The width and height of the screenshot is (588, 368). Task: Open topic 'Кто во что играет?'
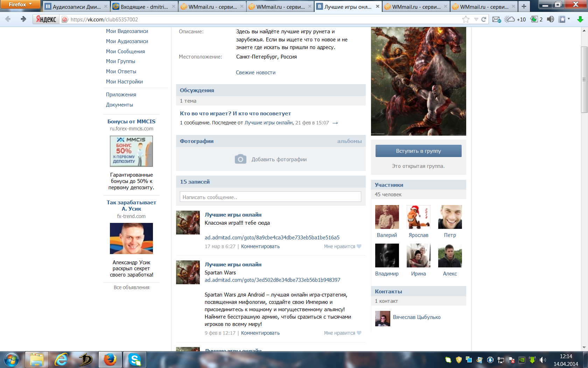pyautogui.click(x=235, y=114)
